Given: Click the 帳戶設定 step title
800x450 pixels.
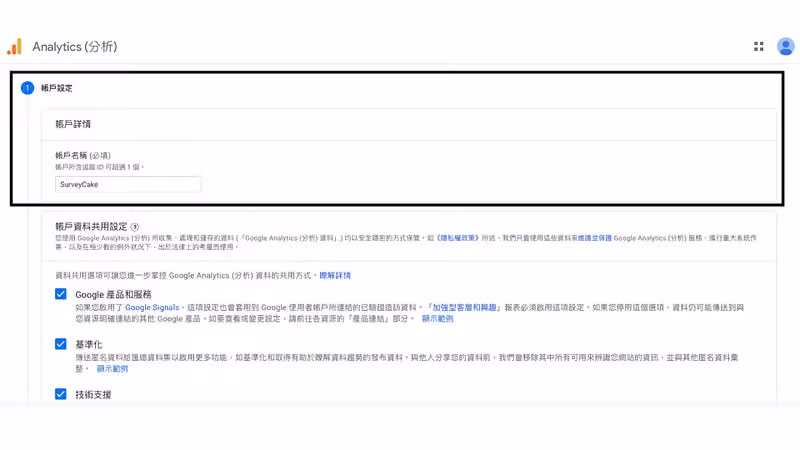Looking at the screenshot, I should point(57,88).
